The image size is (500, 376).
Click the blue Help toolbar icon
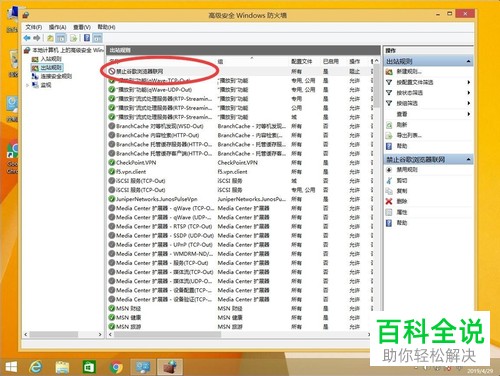coord(87,38)
